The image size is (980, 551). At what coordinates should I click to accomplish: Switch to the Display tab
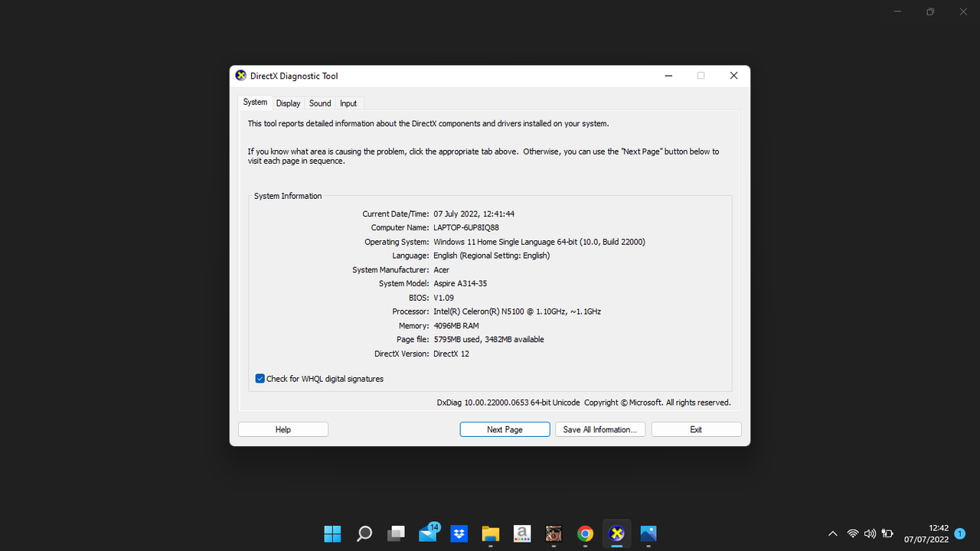tap(288, 103)
